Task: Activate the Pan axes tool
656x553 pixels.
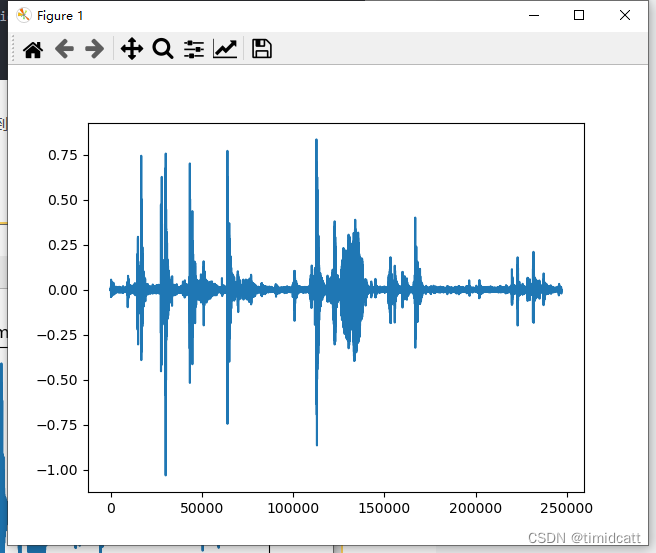Action: tap(132, 49)
